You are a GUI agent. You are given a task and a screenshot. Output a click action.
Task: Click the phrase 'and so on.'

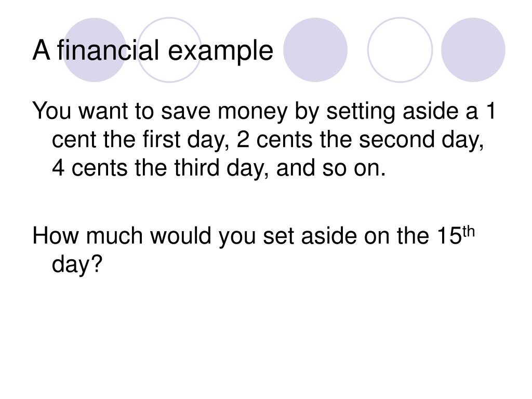tap(331, 168)
